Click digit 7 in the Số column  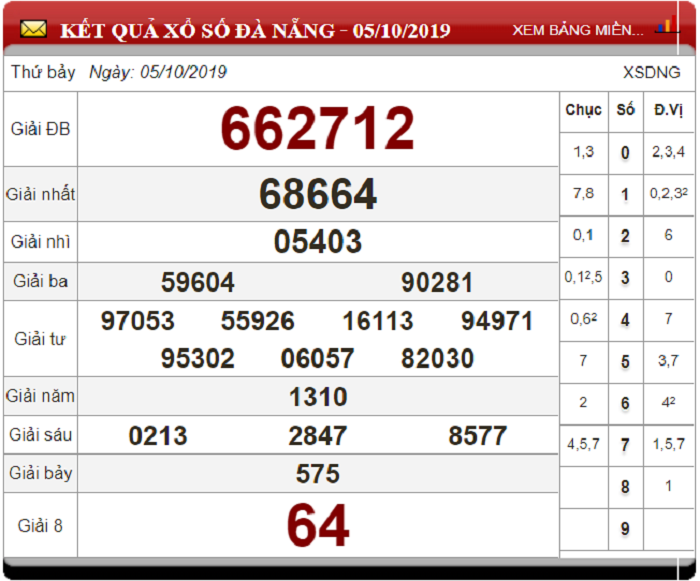625,445
